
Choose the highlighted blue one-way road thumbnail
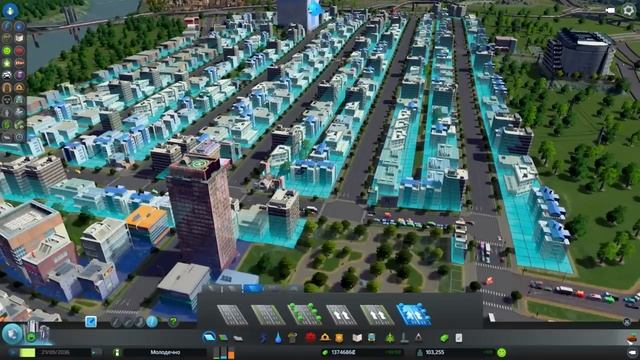pos(413,314)
